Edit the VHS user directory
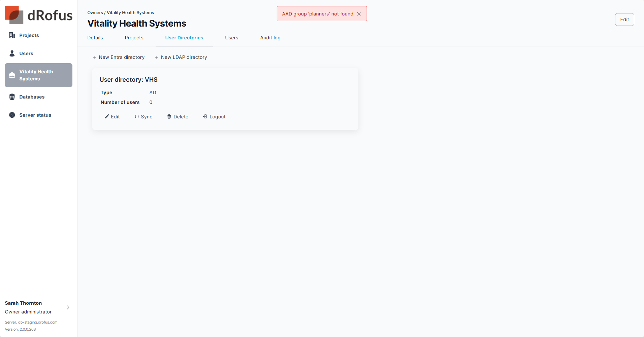The width and height of the screenshot is (644, 337). pyautogui.click(x=112, y=117)
